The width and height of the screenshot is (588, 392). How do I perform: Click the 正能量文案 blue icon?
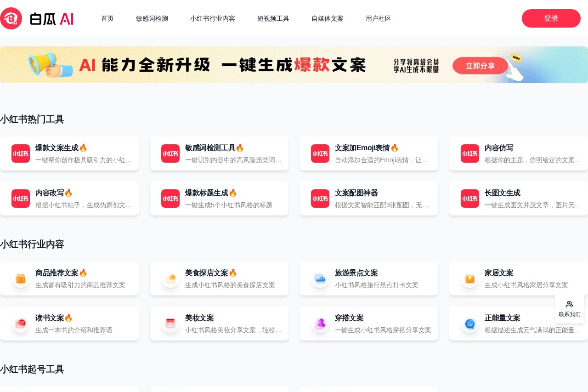click(470, 324)
